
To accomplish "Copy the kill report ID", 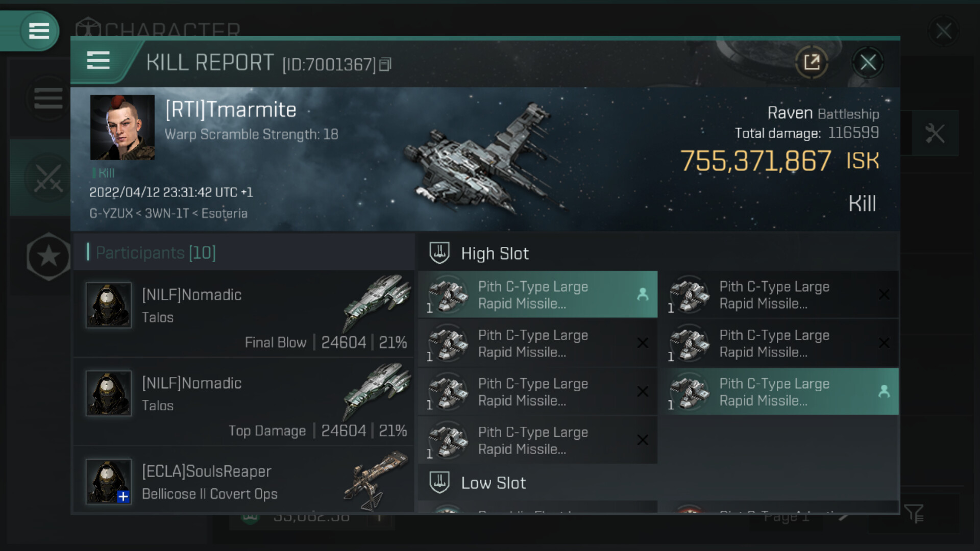I will pos(385,64).
